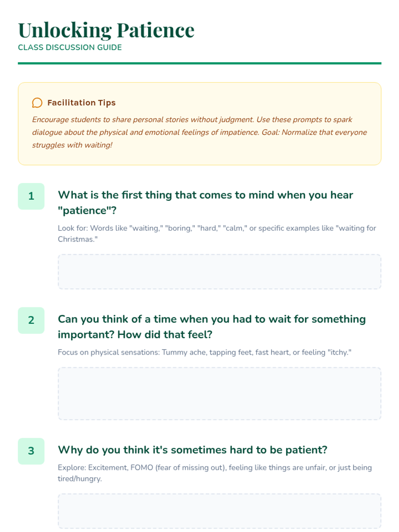This screenshot has height=532, width=399.
Task: Click the question about hearing "patience"
Action: coord(205,202)
